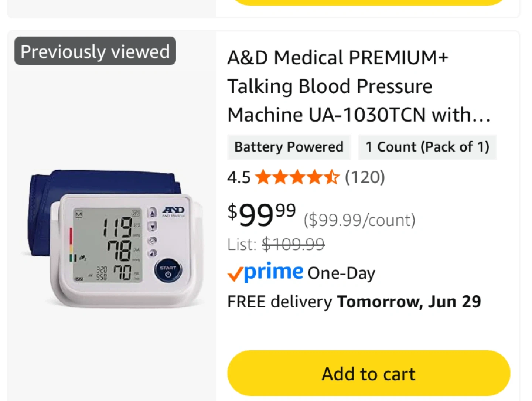Select the Battery Powered option chip
This screenshot has width=532, height=401.
tap(289, 147)
